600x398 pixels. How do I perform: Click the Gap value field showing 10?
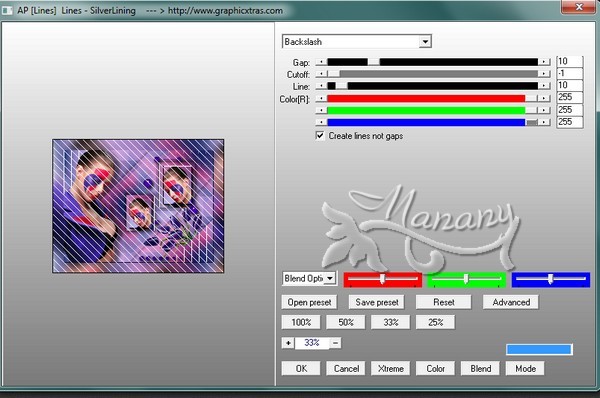569,61
